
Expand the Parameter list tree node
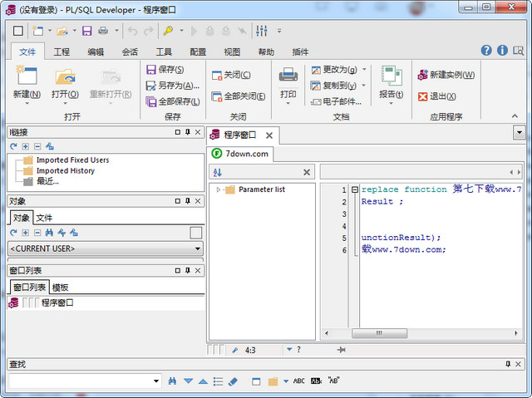pos(218,189)
